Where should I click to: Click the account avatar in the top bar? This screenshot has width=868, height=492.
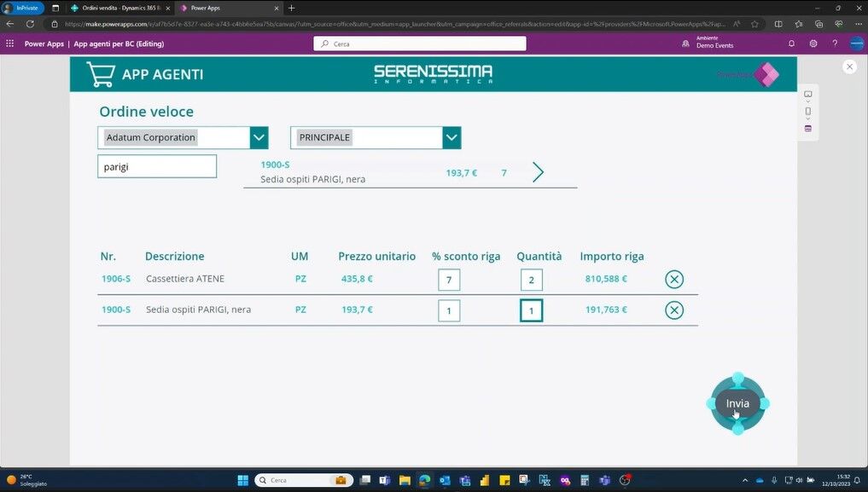(856, 43)
